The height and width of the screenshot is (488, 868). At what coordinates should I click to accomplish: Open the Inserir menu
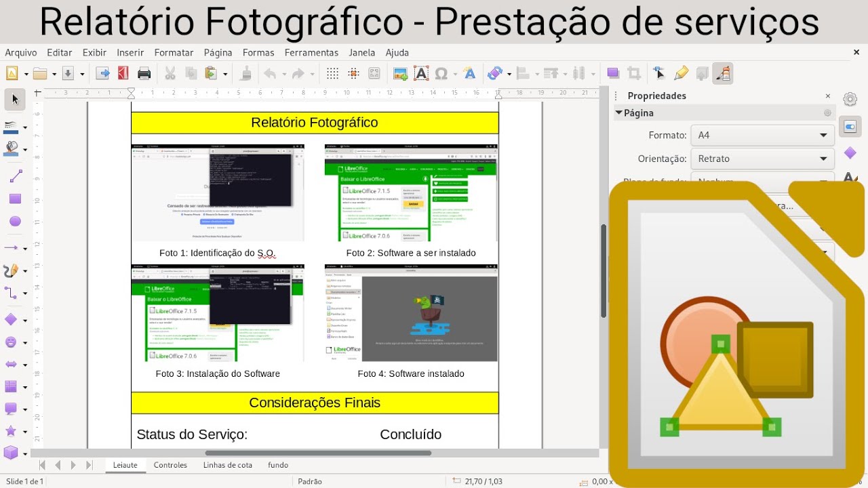click(130, 52)
